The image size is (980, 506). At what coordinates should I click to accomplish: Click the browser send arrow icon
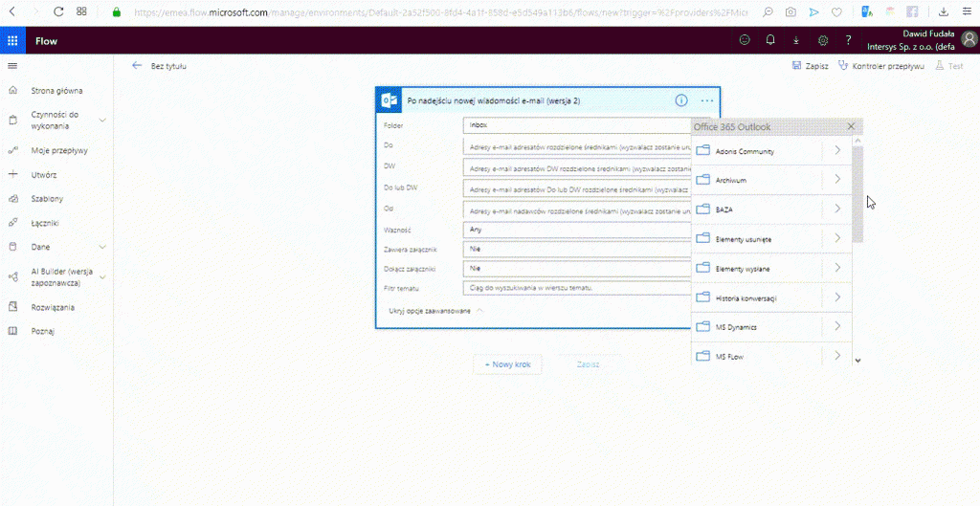[x=813, y=11]
